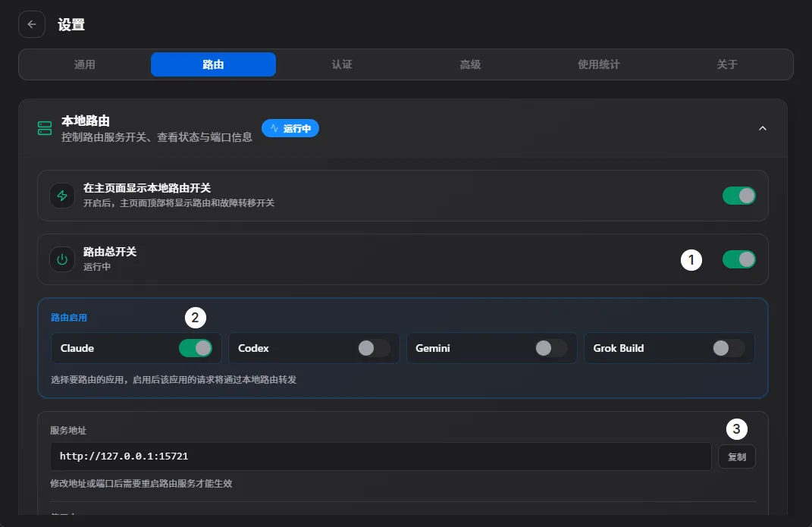Screen dimensions: 812x527
Task: Click the 本地路由 heading
Action: point(86,121)
